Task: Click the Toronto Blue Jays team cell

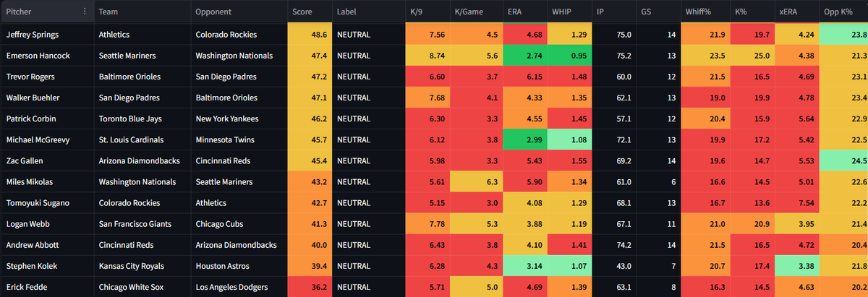Action: 142,119
